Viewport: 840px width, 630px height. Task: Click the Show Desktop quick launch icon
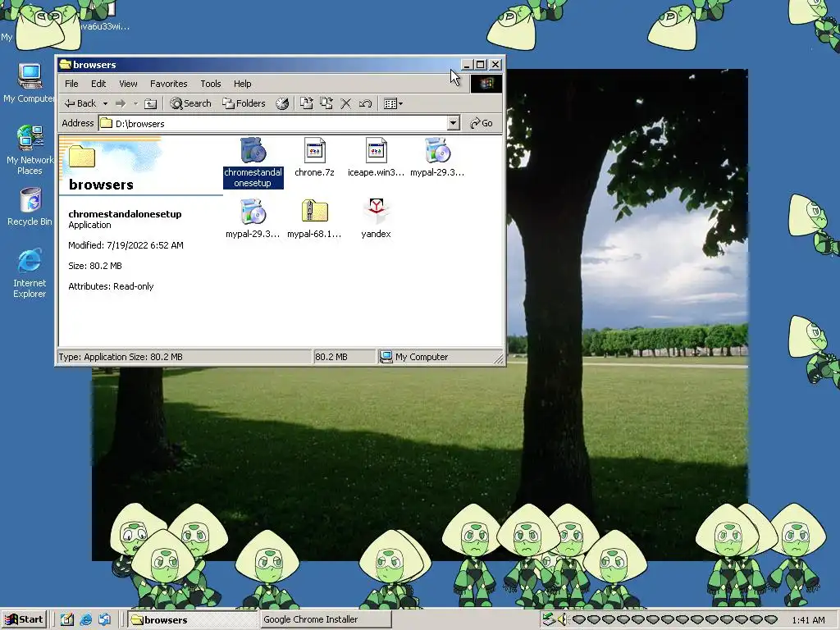[x=67, y=620]
